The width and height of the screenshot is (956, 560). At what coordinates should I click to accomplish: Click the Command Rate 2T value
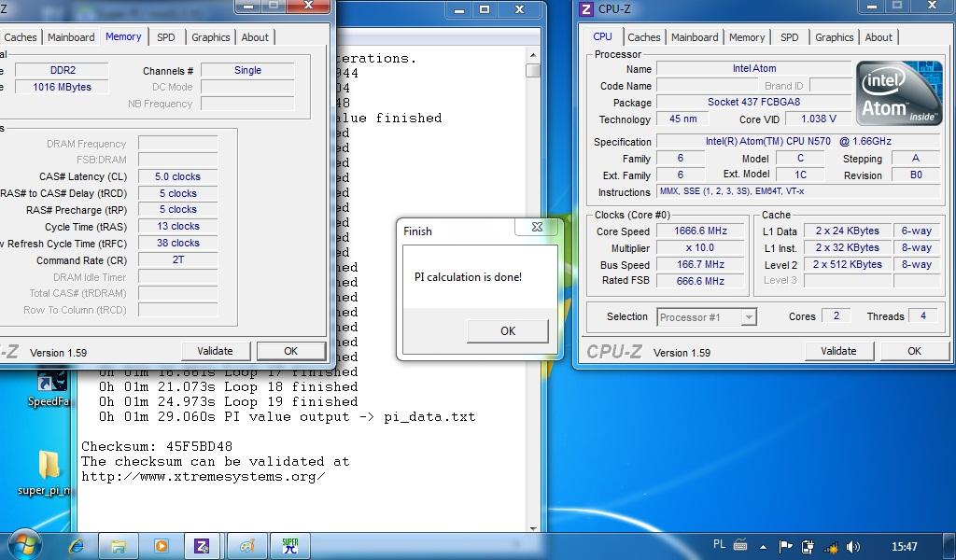[178, 259]
